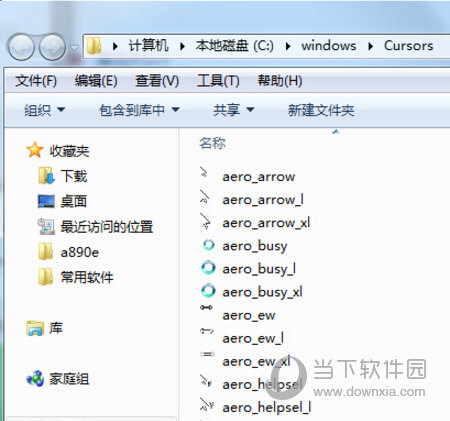Select 库 in the navigation pane

56,328
